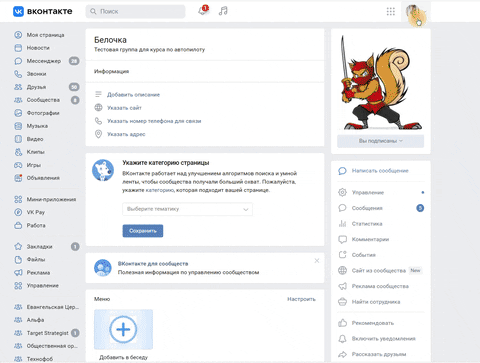Click the Указать сайт link
480x363 pixels.
124,108
